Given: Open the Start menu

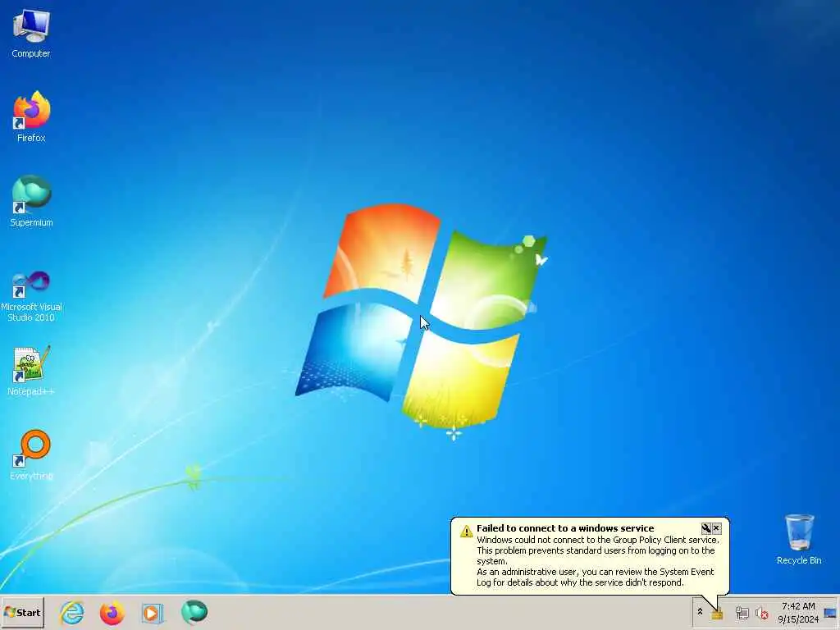Looking at the screenshot, I should (x=22, y=612).
